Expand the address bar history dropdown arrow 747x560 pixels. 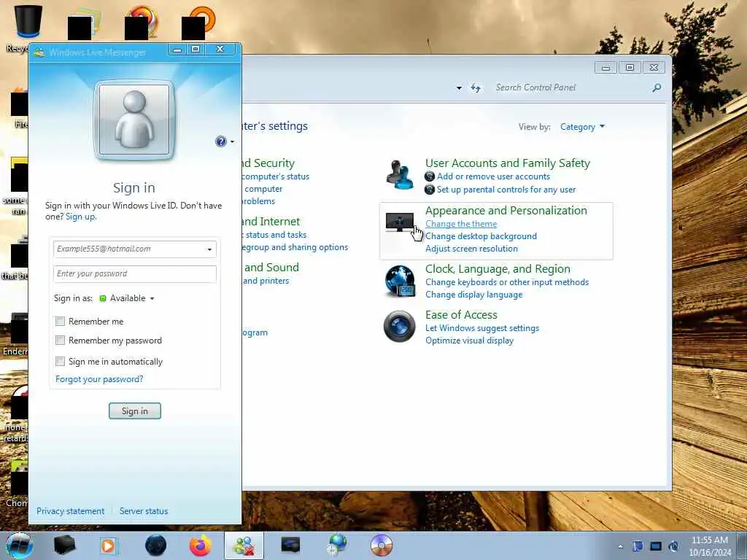tap(459, 88)
